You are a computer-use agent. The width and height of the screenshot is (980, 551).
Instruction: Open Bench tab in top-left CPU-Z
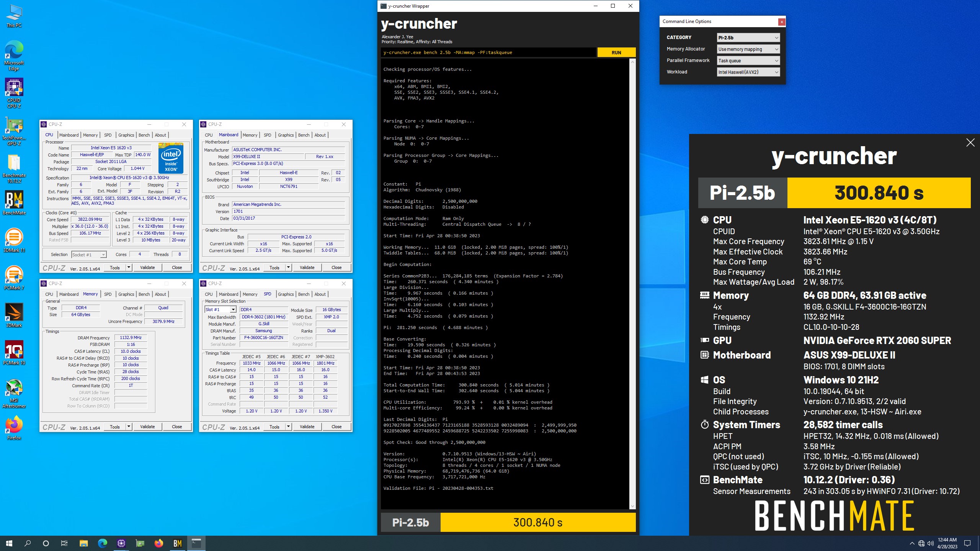144,135
